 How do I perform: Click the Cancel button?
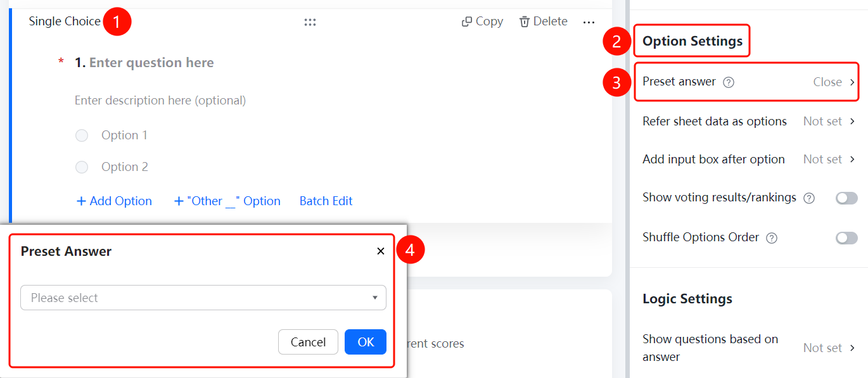click(x=308, y=342)
